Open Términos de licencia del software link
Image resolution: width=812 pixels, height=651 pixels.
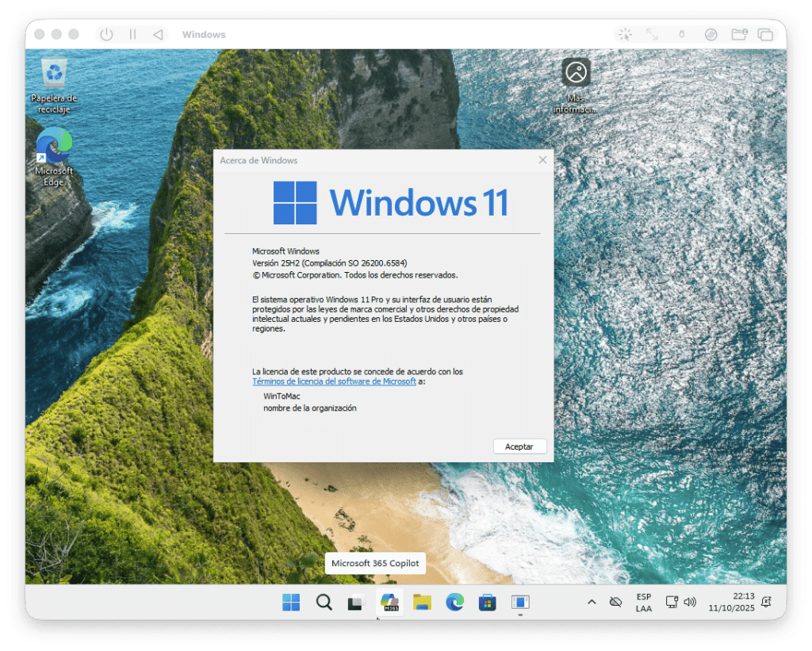click(334, 381)
